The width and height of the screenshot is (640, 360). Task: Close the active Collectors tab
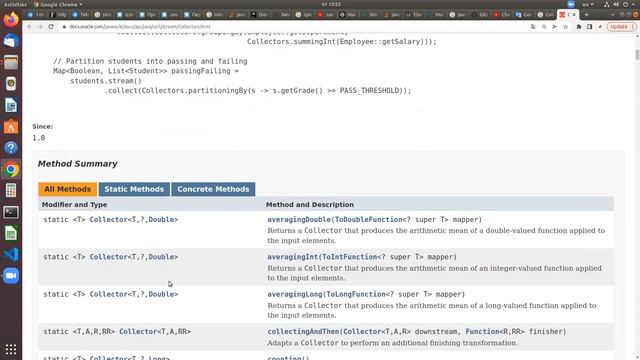pos(574,15)
